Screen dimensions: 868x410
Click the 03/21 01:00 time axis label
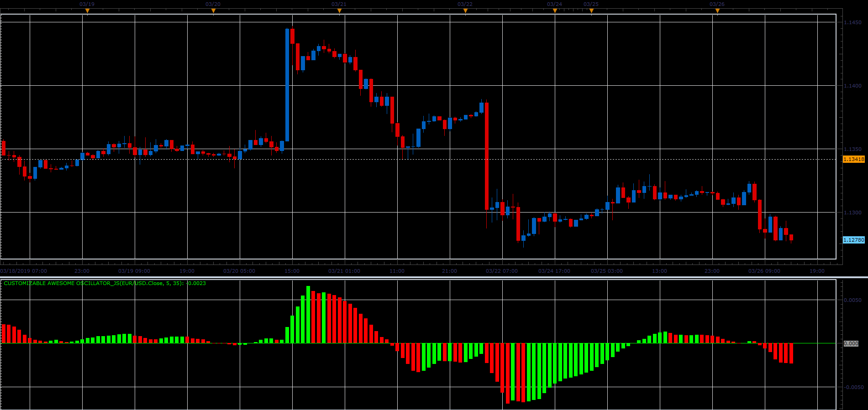click(344, 271)
